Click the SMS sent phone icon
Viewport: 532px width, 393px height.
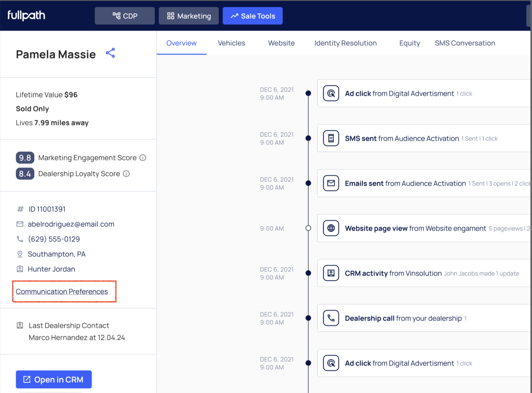pyautogui.click(x=331, y=138)
